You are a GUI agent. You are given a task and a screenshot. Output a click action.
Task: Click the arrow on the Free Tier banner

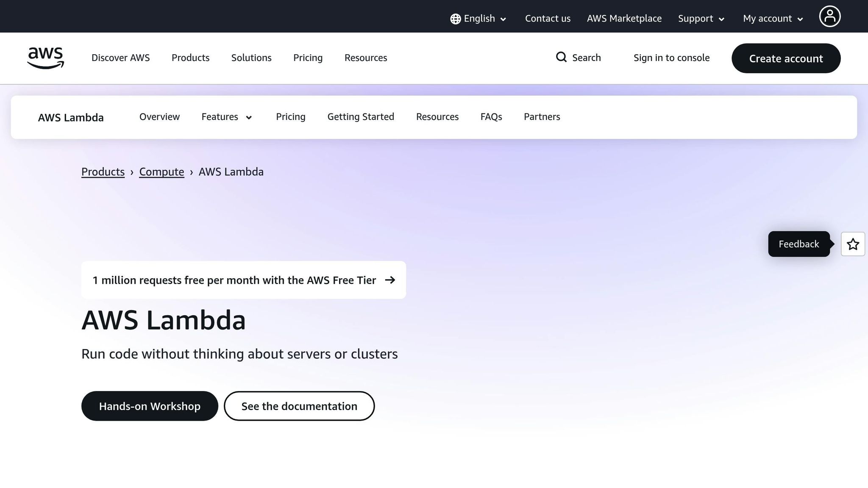(x=390, y=280)
